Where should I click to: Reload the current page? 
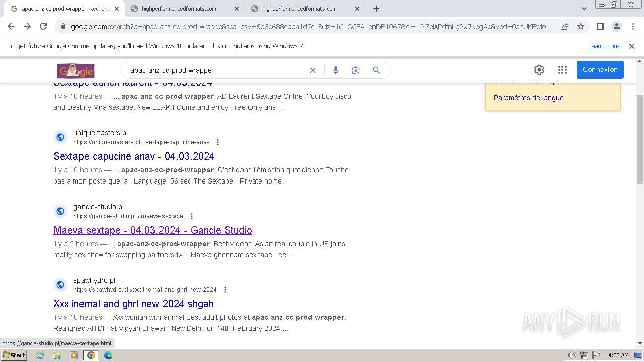[x=43, y=26]
